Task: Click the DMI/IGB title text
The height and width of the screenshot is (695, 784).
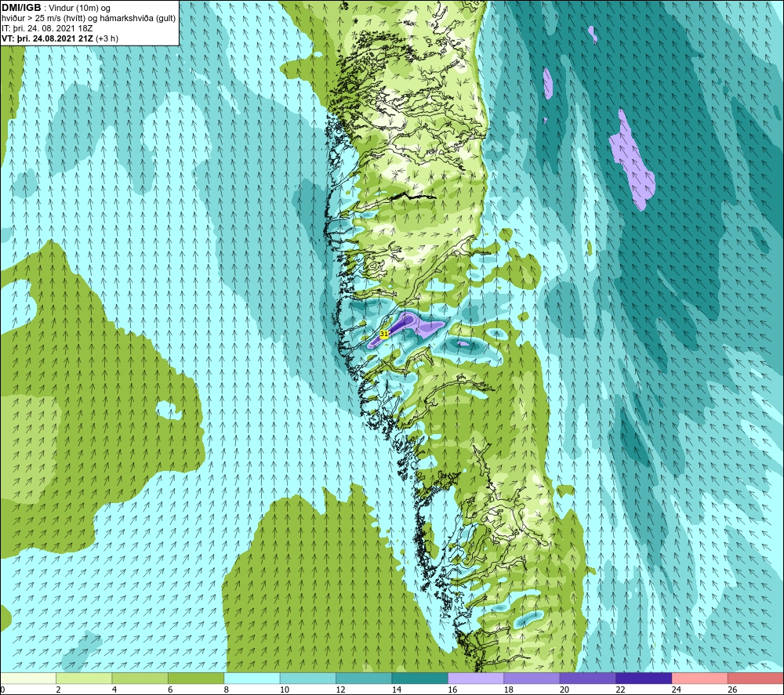Action: click(21, 8)
